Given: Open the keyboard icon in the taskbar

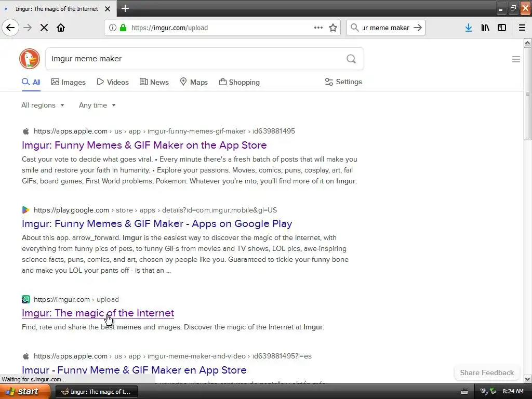Looking at the screenshot, I should (x=464, y=392).
